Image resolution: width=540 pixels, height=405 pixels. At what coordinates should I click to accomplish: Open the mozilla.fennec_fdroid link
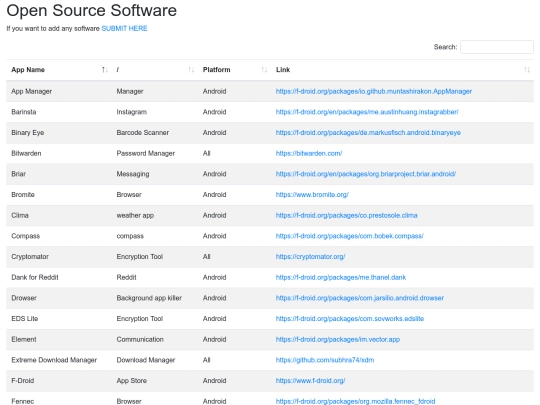(x=355, y=401)
